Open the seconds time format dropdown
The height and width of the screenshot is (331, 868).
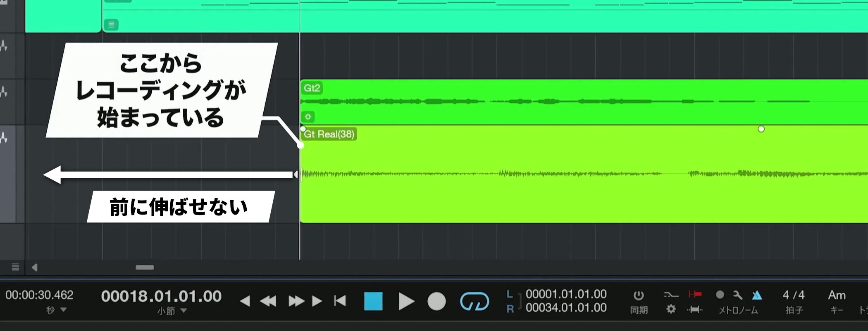[x=63, y=310]
